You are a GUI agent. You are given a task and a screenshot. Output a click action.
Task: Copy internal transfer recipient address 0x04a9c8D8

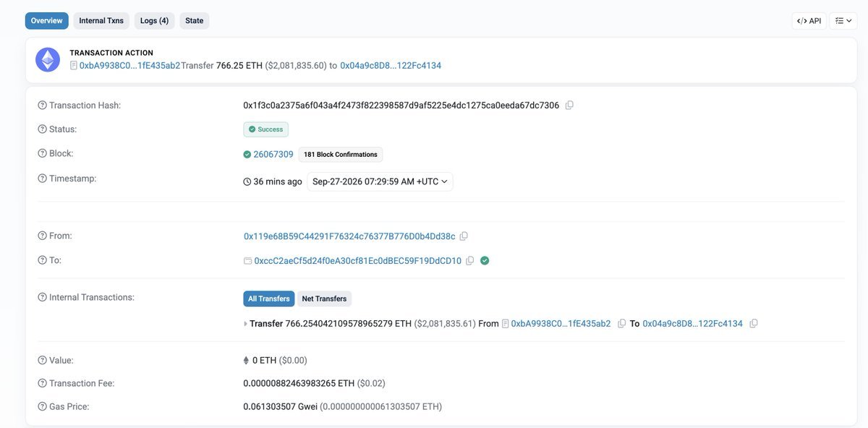click(x=754, y=323)
